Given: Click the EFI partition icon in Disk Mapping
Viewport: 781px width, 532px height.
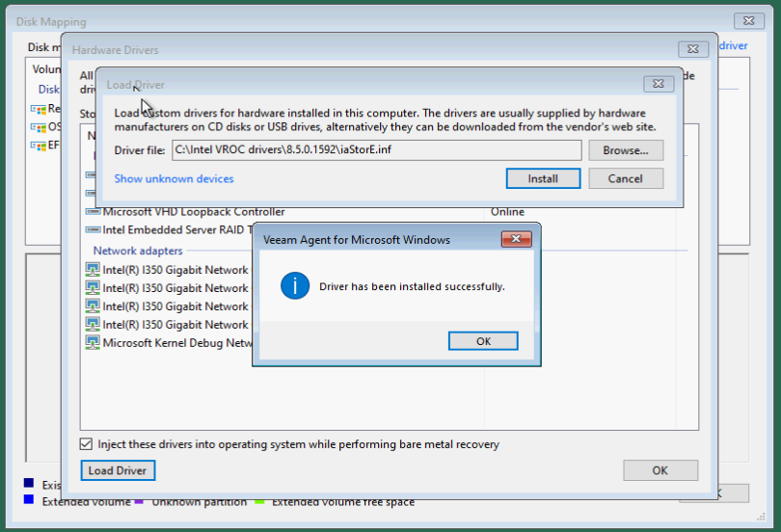Looking at the screenshot, I should pos(39,146).
